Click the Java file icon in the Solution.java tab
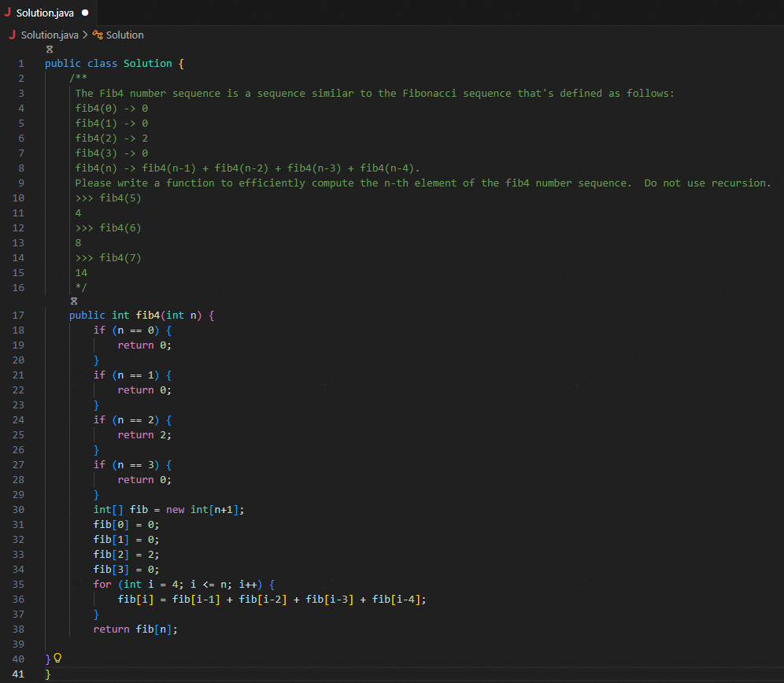 tap(9, 13)
